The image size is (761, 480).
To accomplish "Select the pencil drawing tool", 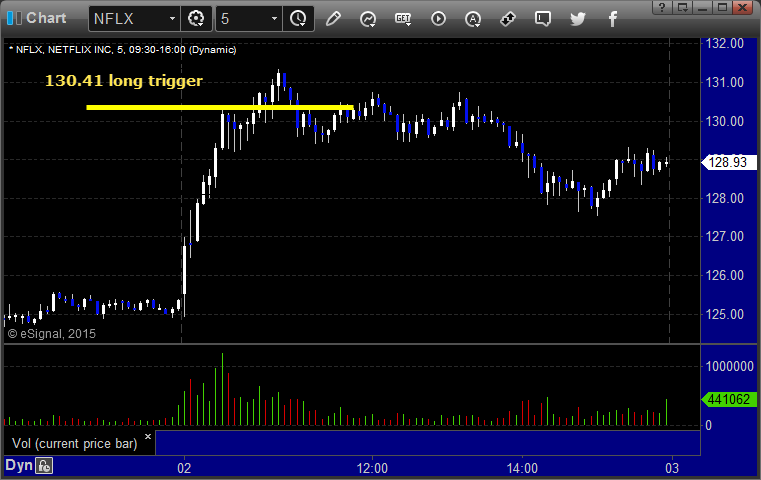I will pos(333,19).
